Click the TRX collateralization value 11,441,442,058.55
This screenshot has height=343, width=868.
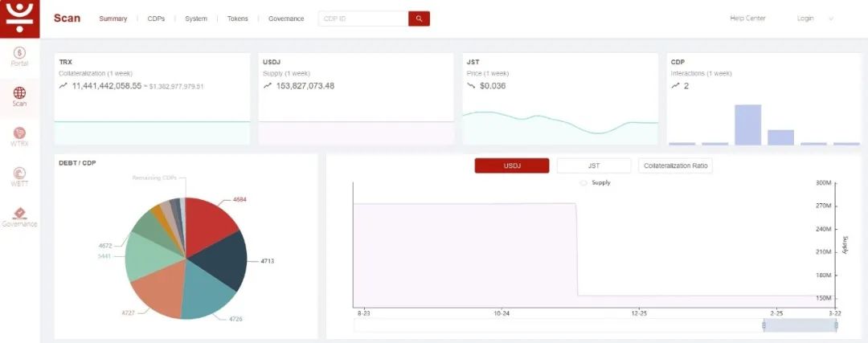[x=107, y=86]
